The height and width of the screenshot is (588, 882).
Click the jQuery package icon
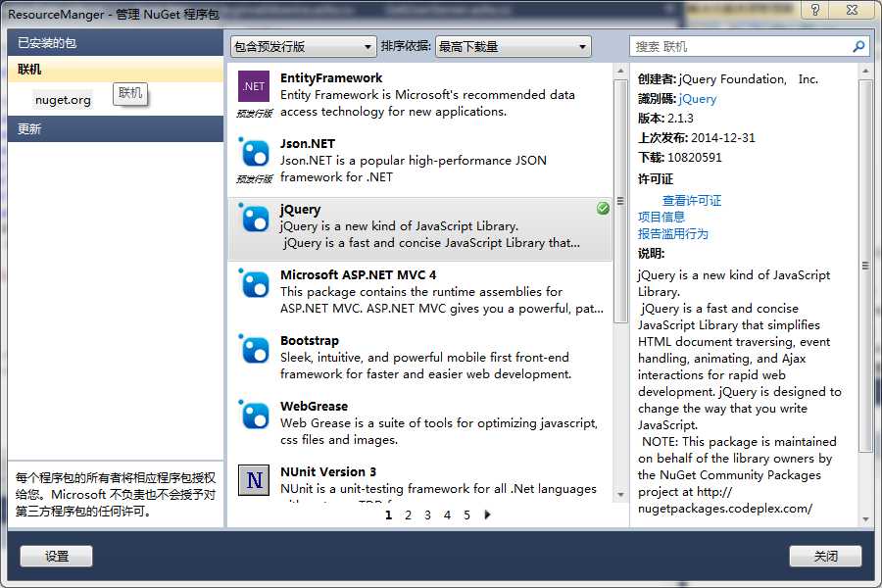[x=254, y=218]
